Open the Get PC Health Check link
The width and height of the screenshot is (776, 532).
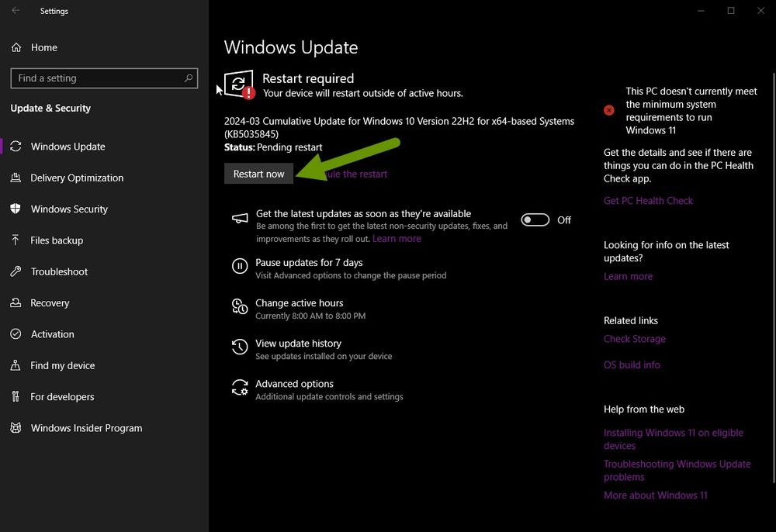(648, 200)
